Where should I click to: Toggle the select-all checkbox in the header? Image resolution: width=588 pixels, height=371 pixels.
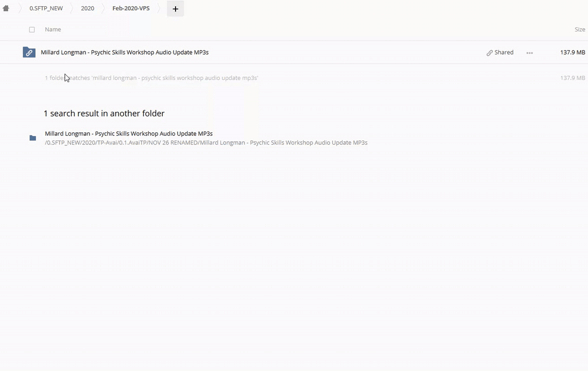pyautogui.click(x=32, y=30)
